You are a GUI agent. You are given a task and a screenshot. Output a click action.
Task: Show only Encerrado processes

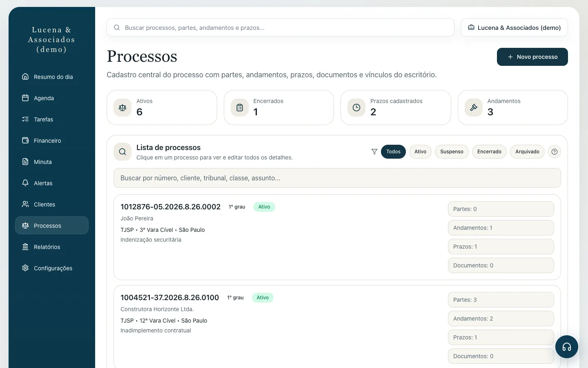coord(489,152)
